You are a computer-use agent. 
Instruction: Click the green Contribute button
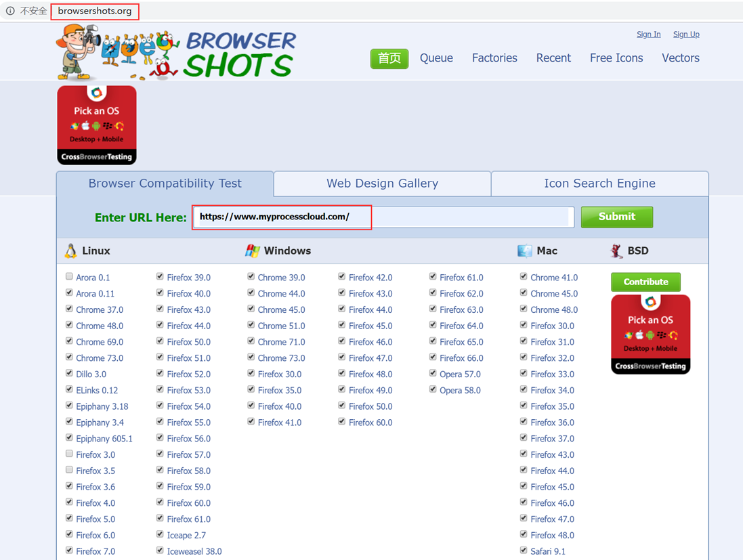pyautogui.click(x=646, y=282)
